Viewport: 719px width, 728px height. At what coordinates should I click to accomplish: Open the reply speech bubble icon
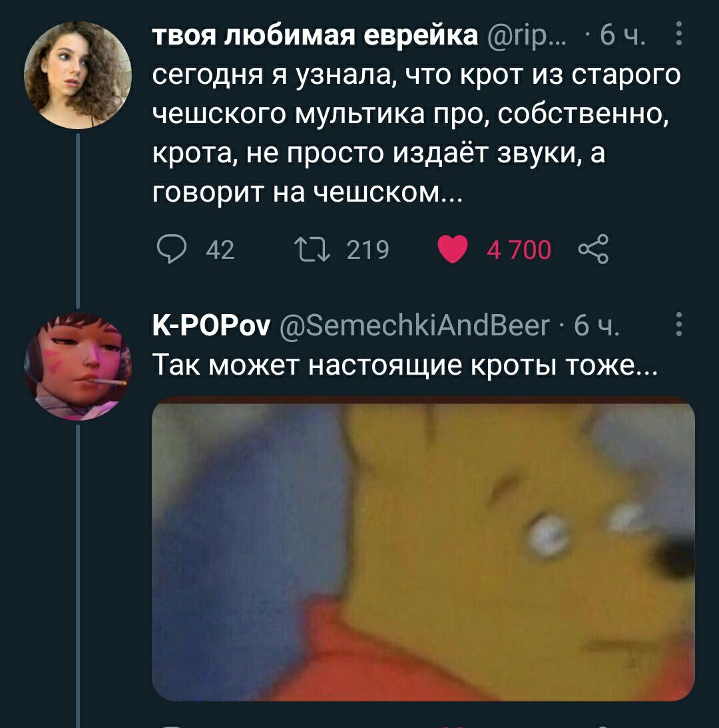pyautogui.click(x=172, y=250)
